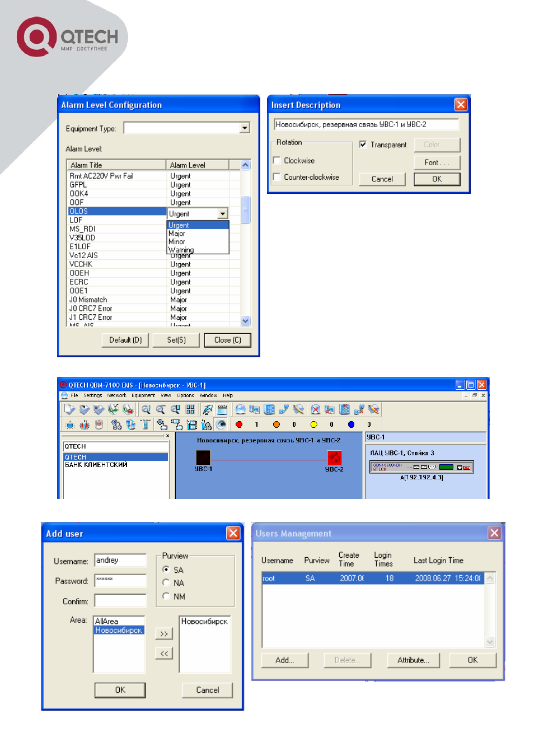This screenshot has height=756, width=534.
Task: Click the blue bug icon in second toolbar row
Action: click(70, 424)
